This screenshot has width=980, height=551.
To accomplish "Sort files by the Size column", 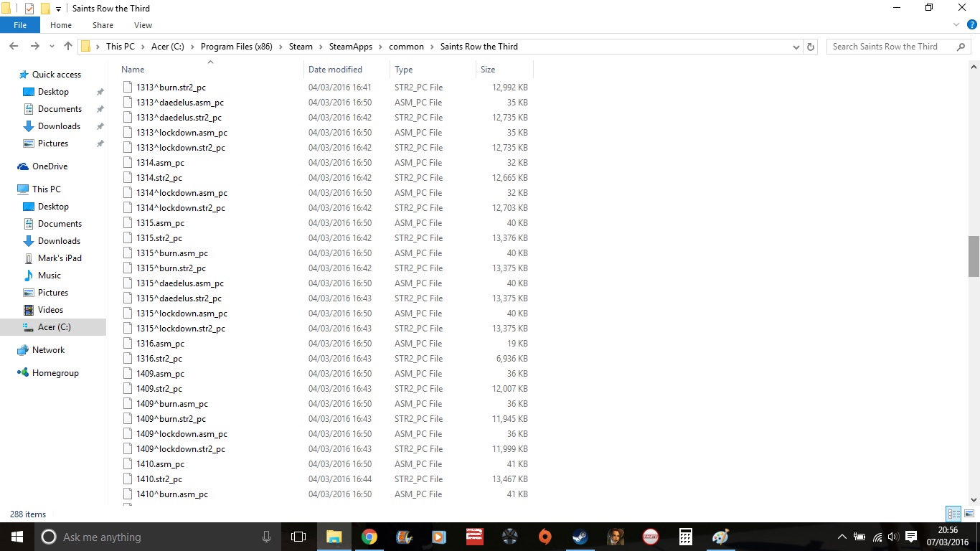I will [x=488, y=70].
